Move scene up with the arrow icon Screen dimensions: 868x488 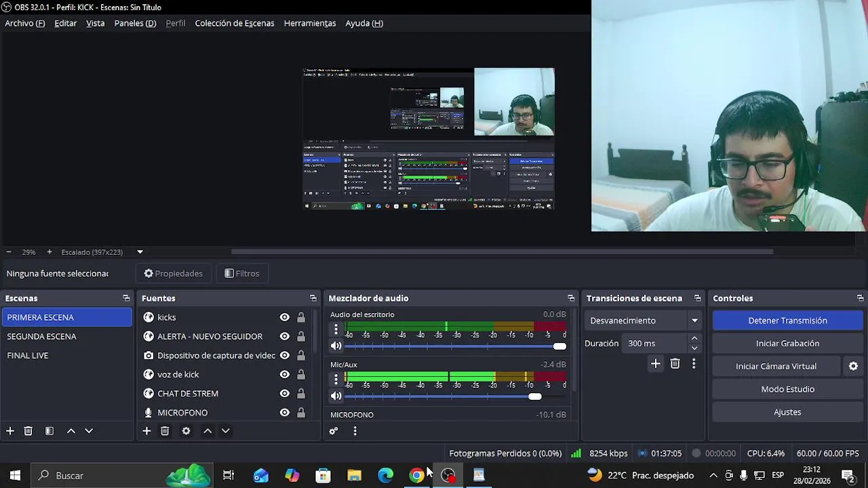pyautogui.click(x=71, y=431)
